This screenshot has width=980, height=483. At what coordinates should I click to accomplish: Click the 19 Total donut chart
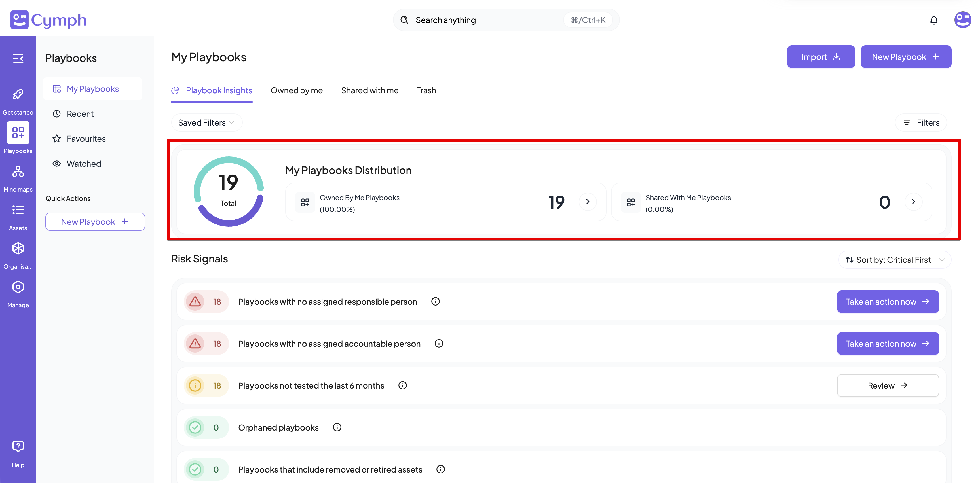tap(228, 191)
